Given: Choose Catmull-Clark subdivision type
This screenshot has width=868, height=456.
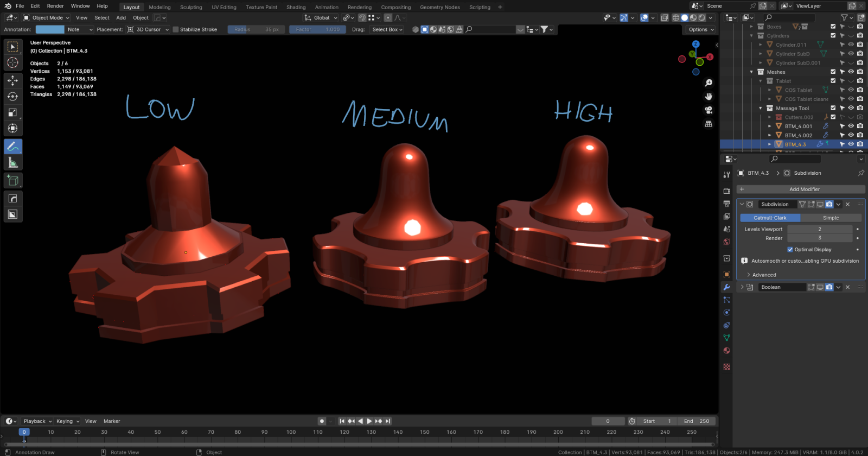Looking at the screenshot, I should [x=770, y=218].
